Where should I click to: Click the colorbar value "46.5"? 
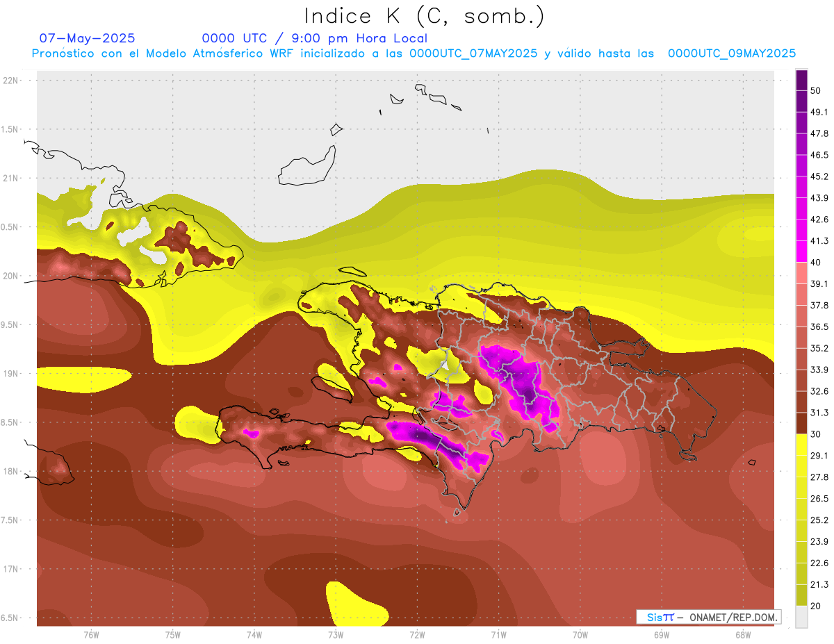click(819, 155)
